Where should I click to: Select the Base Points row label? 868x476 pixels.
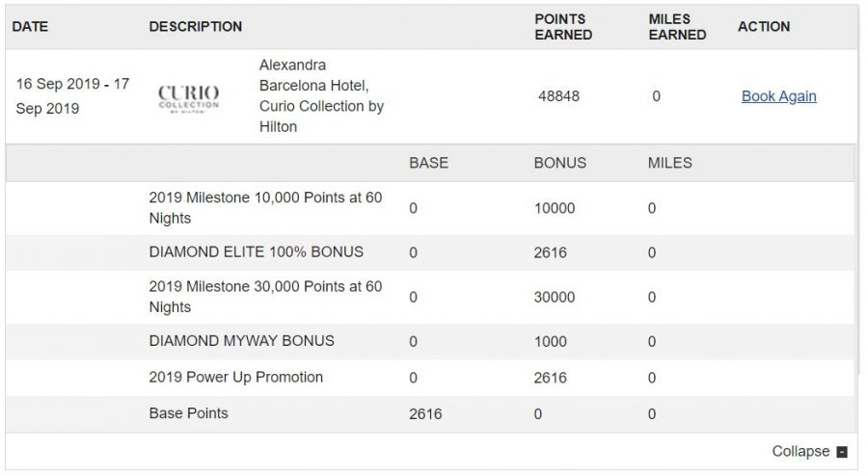(189, 413)
